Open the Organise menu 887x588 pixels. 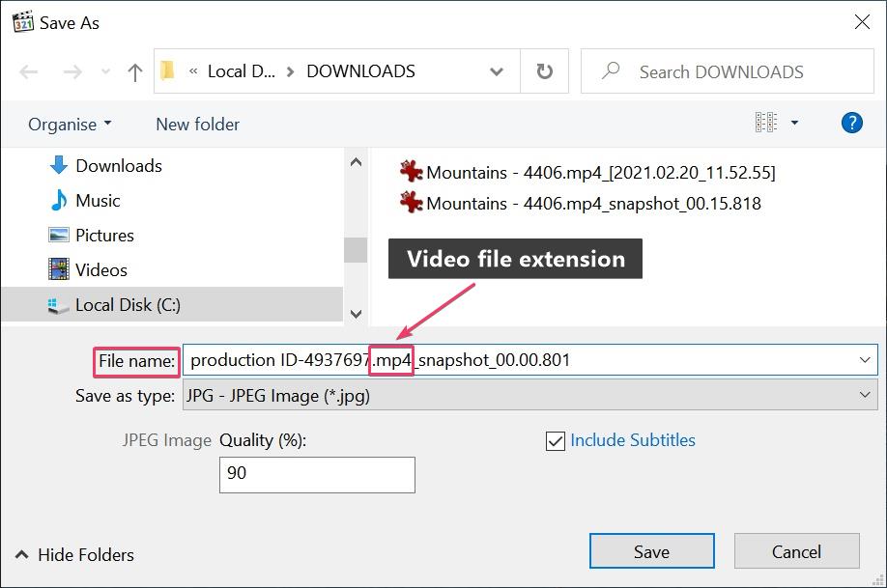pyautogui.click(x=68, y=124)
